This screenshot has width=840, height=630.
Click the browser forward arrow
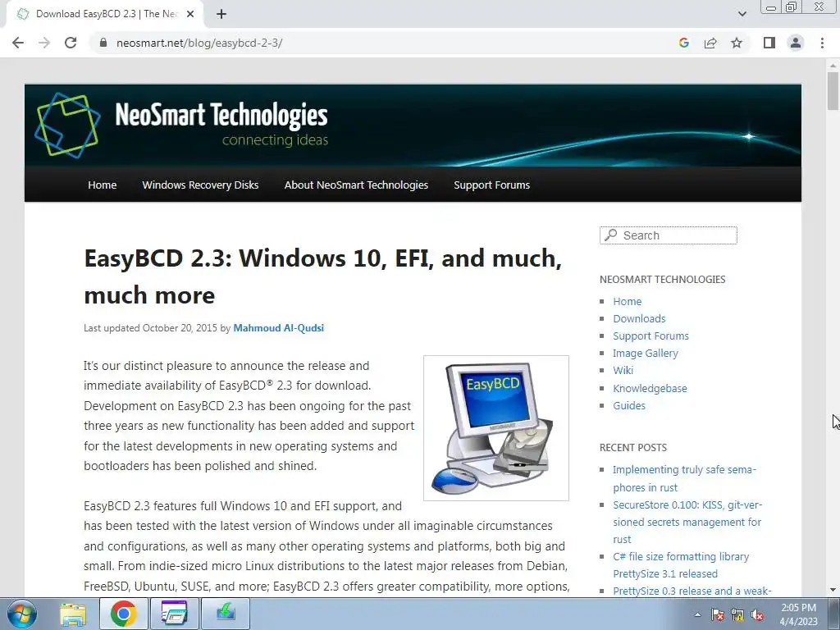[44, 43]
